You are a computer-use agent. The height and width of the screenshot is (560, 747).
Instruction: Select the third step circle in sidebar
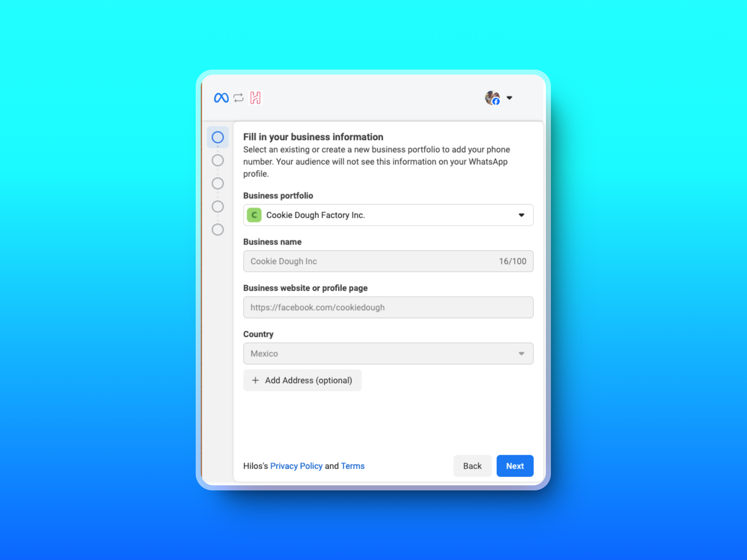[217, 183]
